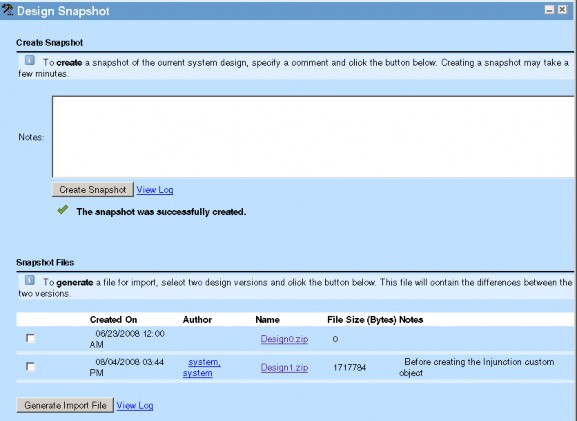Select the file size value 0
Viewport: 577px width, 421px height.
click(335, 339)
